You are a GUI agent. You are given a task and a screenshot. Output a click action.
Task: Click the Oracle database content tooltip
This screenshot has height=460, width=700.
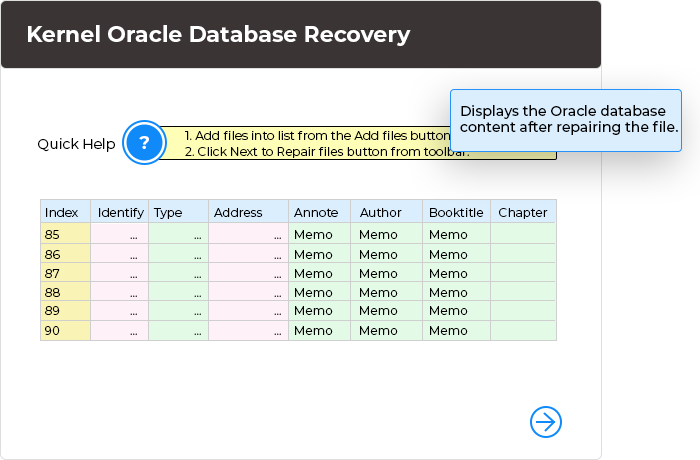pos(568,119)
